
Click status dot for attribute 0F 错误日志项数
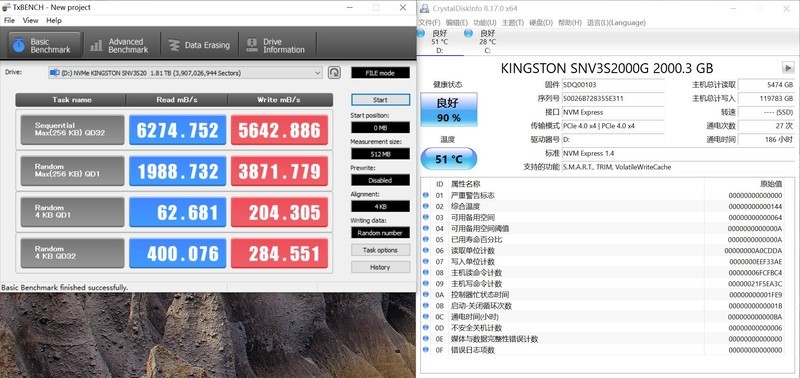[426, 350]
